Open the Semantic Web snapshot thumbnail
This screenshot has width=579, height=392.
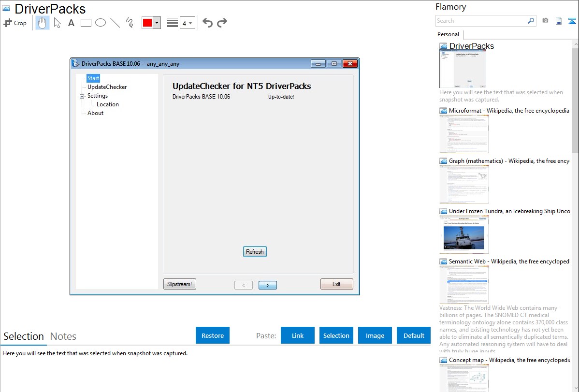click(464, 285)
